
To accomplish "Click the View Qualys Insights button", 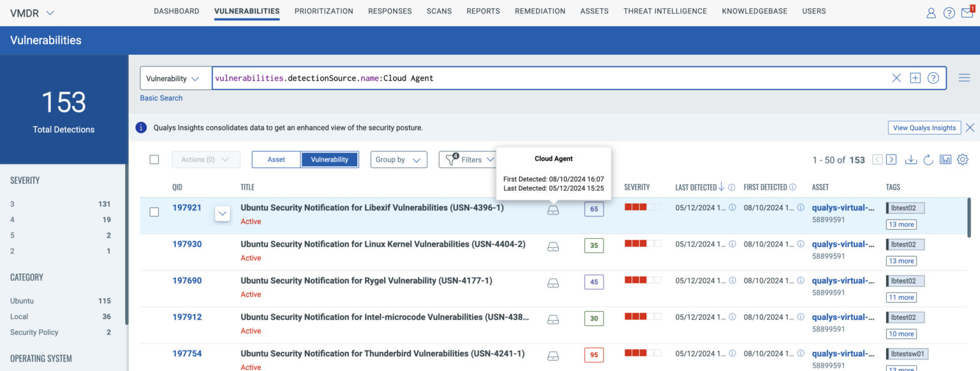I will pos(924,128).
